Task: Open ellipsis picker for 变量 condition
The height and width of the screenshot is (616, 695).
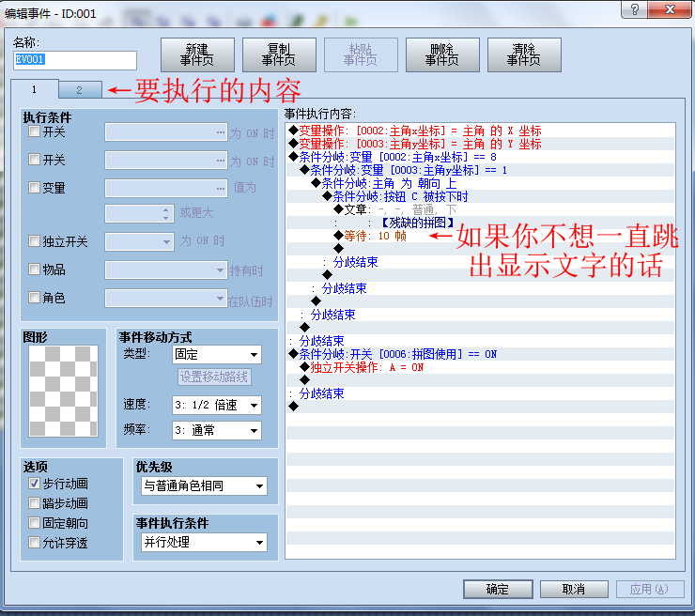Action: (221, 189)
